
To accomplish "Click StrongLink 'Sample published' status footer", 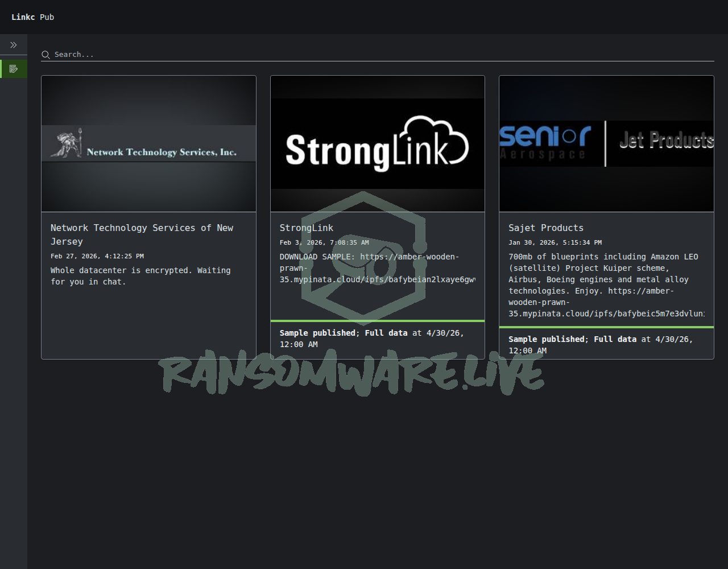I will (378, 339).
